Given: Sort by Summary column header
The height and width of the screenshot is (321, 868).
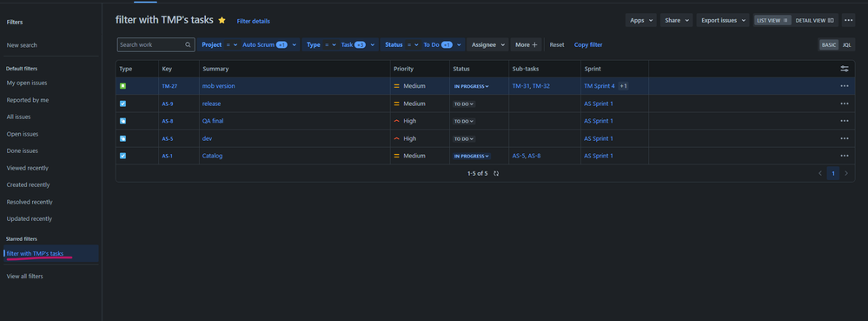Looking at the screenshot, I should (215, 69).
